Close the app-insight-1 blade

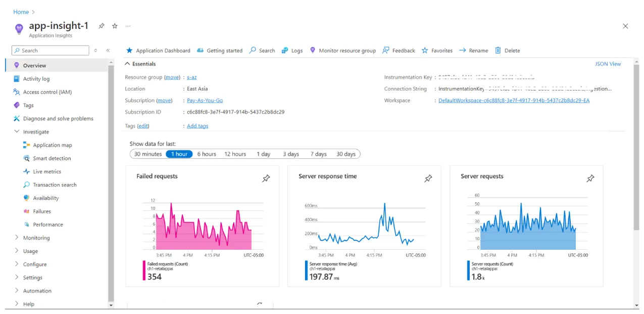coord(625,26)
